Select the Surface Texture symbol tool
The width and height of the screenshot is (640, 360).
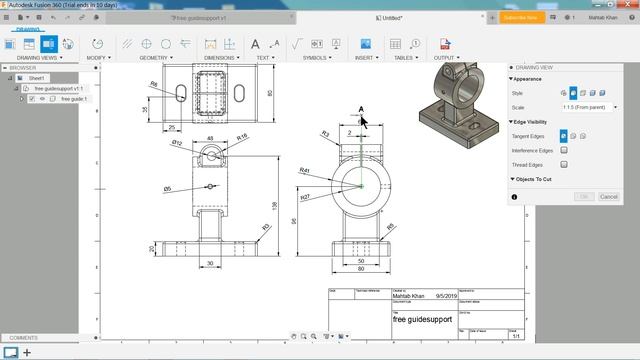coord(297,44)
